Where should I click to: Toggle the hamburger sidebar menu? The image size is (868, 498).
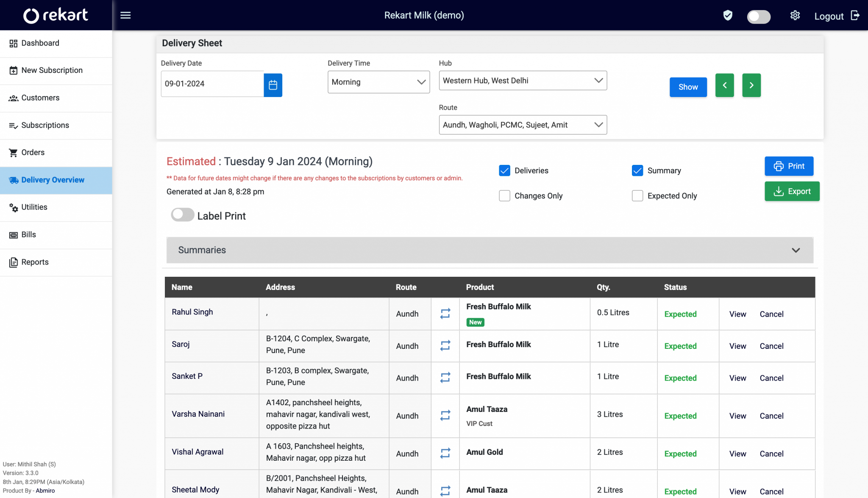point(125,15)
